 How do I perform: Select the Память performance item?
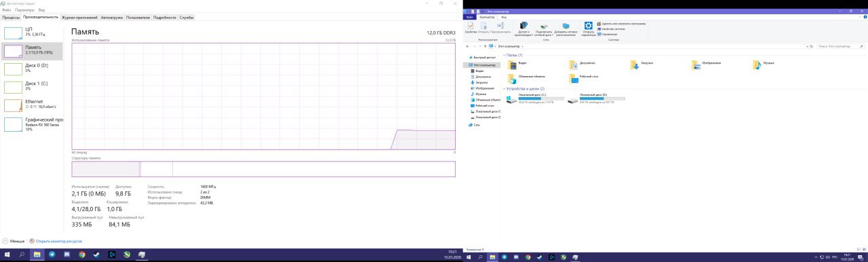pyautogui.click(x=32, y=51)
